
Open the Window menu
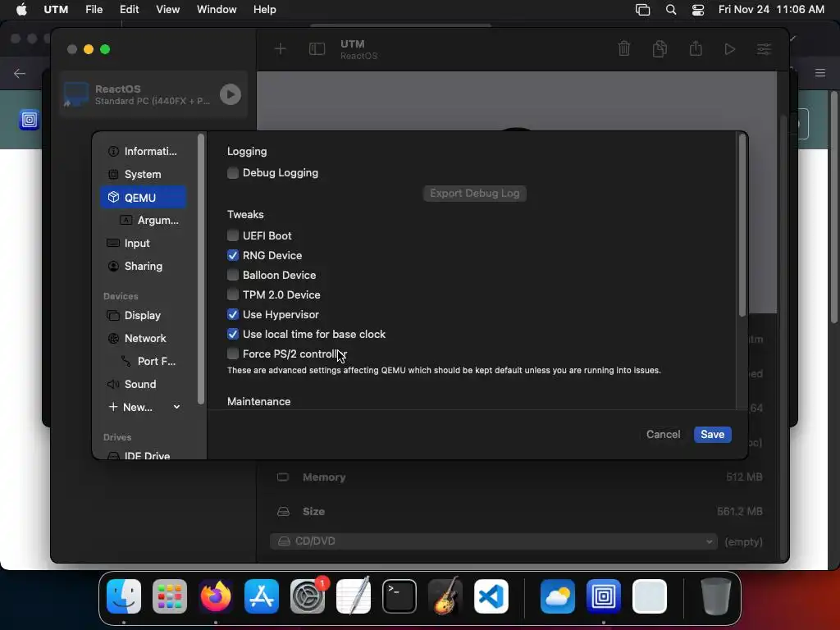[x=217, y=9]
